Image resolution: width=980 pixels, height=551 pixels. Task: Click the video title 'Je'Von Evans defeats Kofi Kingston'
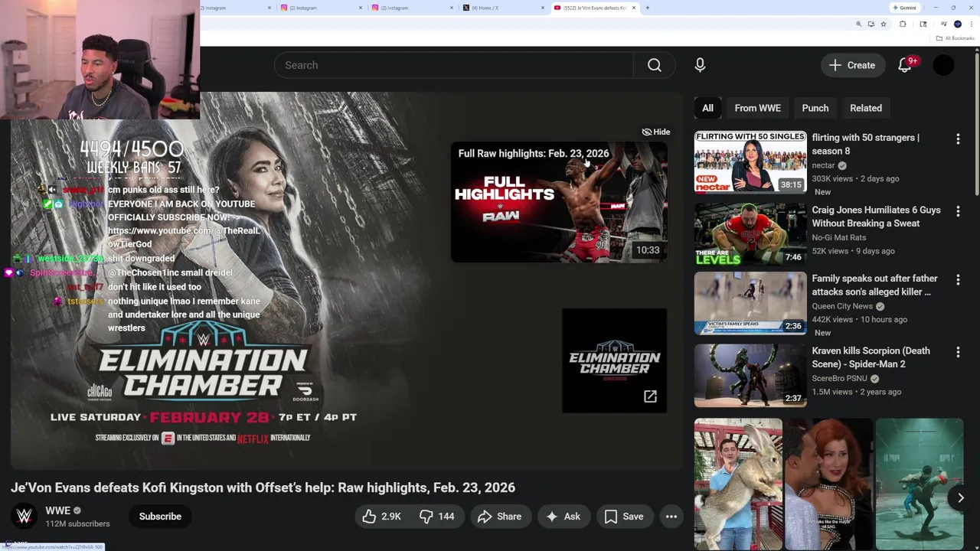pyautogui.click(x=263, y=487)
